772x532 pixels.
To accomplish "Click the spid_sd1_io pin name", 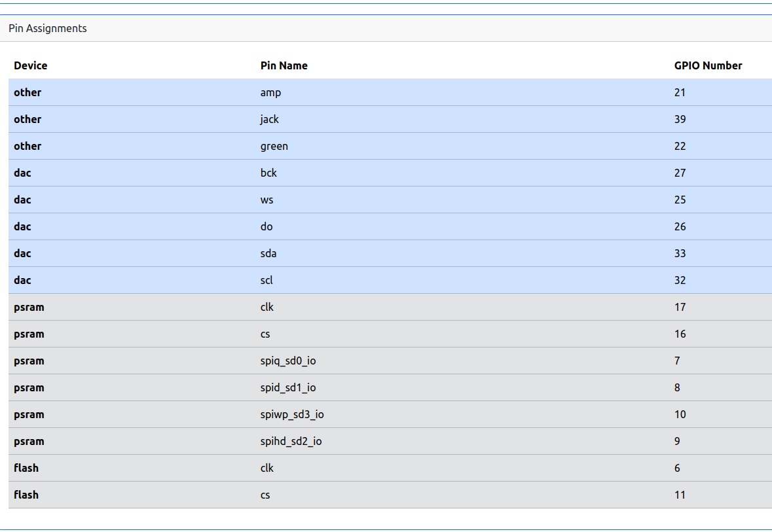I will (x=288, y=387).
